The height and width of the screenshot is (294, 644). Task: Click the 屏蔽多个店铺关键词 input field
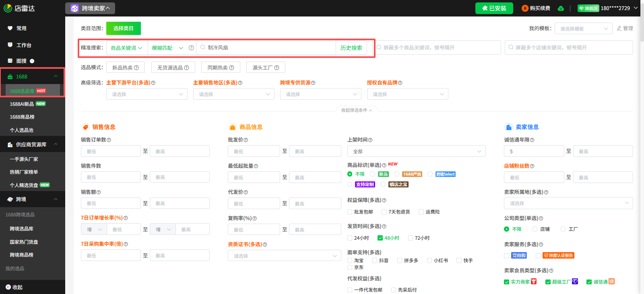[x=569, y=47]
